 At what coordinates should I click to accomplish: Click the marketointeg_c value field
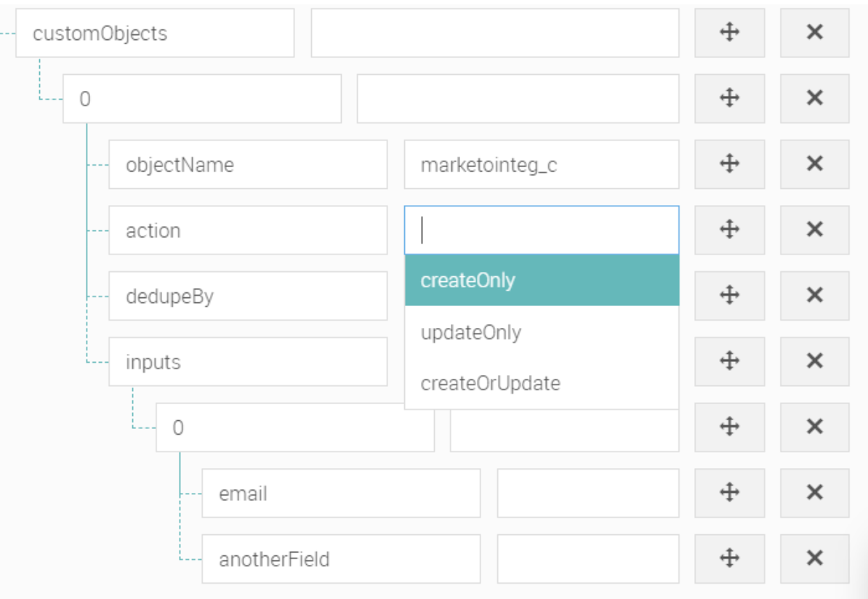(x=541, y=164)
